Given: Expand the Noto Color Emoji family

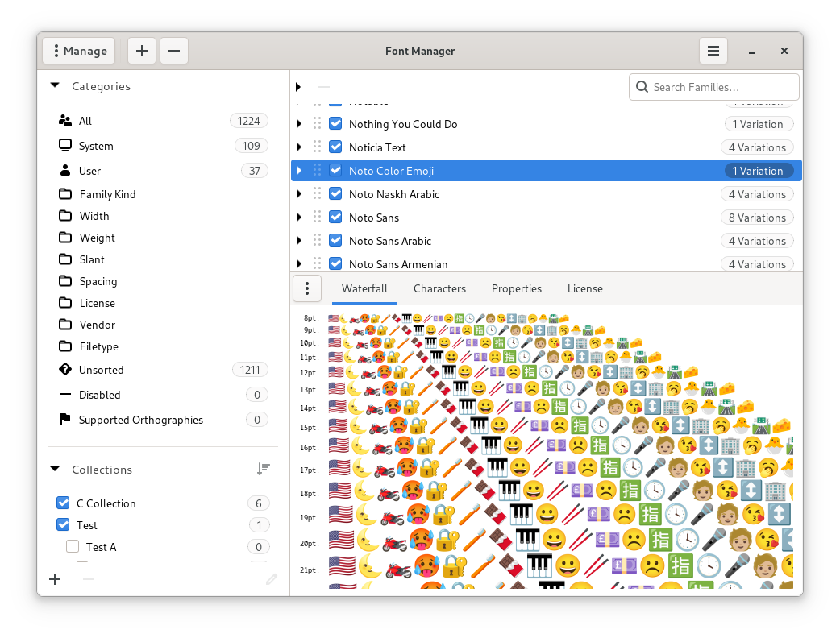Looking at the screenshot, I should pyautogui.click(x=298, y=170).
